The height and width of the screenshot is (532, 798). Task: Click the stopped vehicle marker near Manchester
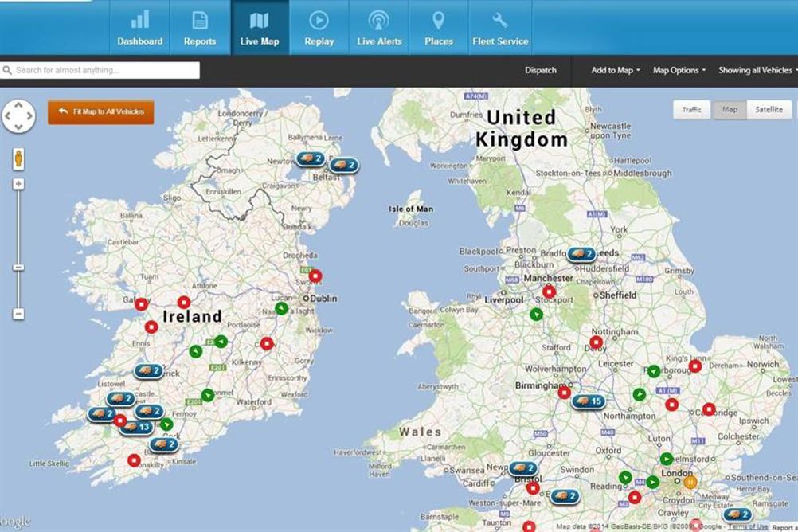[x=549, y=291]
